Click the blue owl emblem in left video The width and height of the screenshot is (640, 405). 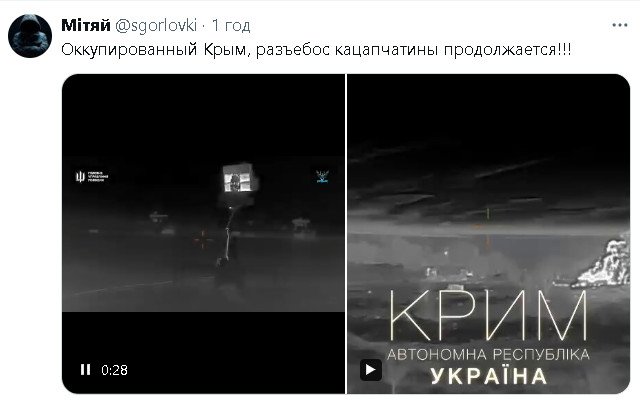pos(323,176)
